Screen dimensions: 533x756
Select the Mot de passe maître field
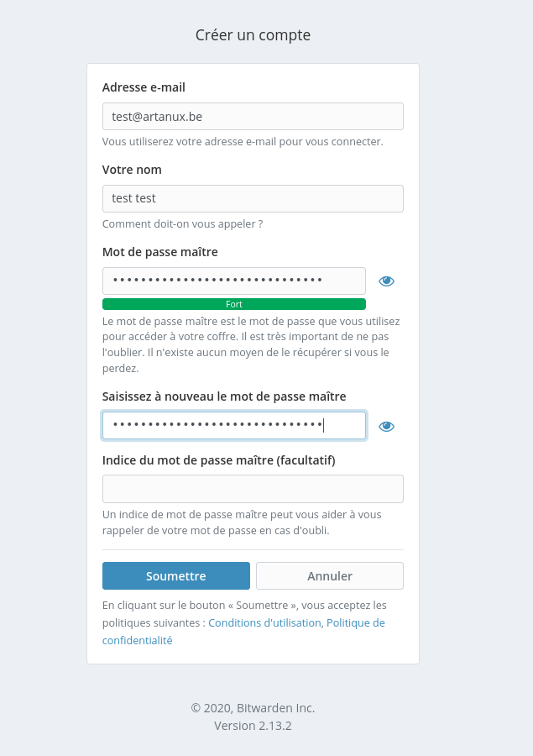click(x=233, y=281)
